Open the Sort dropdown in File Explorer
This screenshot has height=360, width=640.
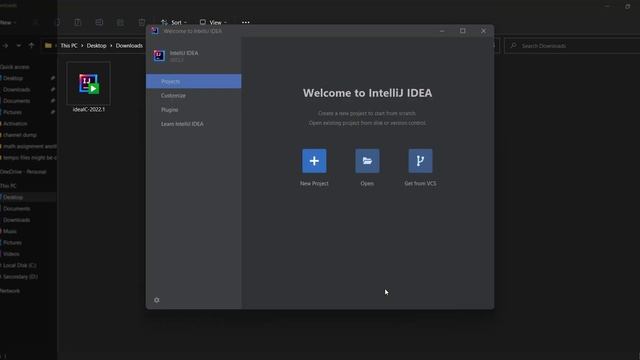point(174,22)
